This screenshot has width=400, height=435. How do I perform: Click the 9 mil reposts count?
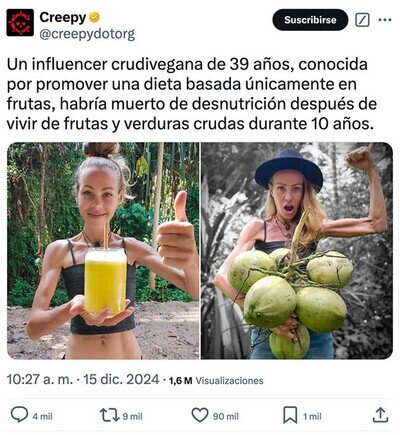pos(132,416)
